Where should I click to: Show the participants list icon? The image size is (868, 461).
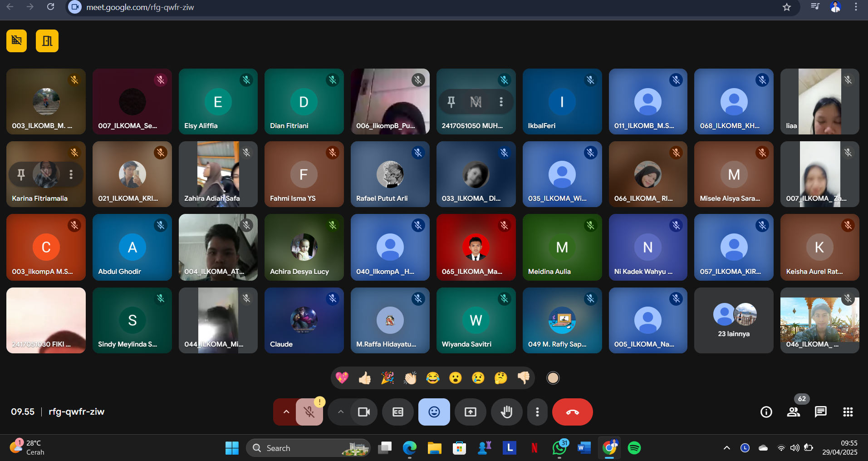coord(793,412)
